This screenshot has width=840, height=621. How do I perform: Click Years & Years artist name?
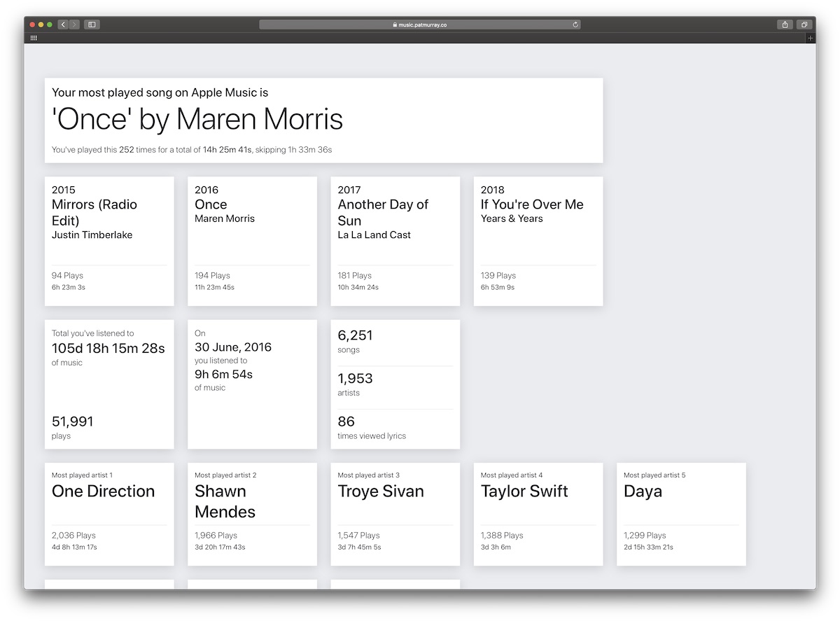[x=512, y=218]
